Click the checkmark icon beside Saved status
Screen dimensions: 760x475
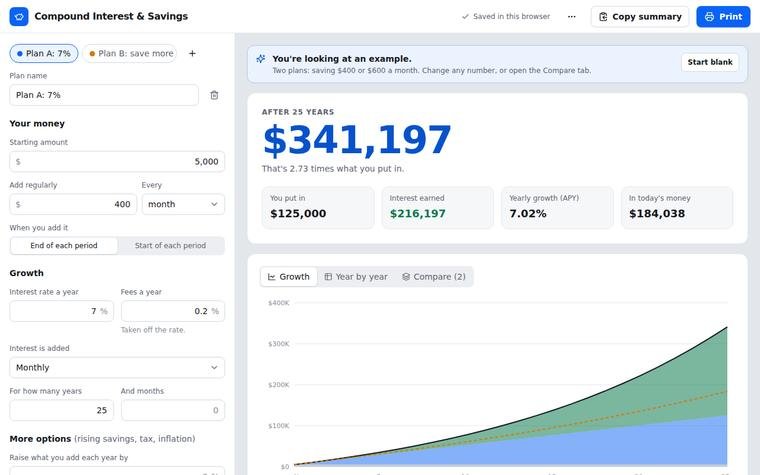tap(465, 16)
